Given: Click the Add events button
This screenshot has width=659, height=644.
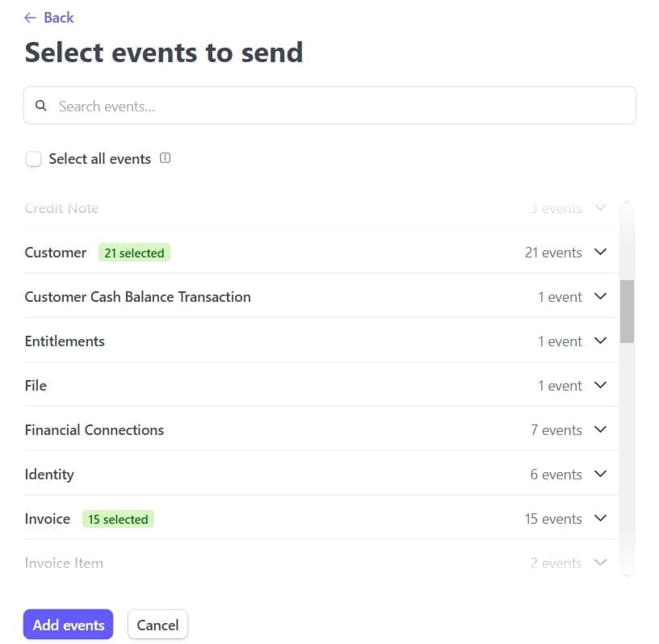Looking at the screenshot, I should (x=69, y=625).
